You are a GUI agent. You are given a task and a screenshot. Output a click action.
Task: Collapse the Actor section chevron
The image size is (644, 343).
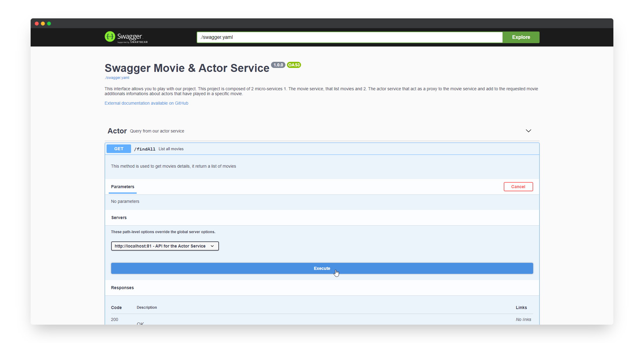coord(528,131)
